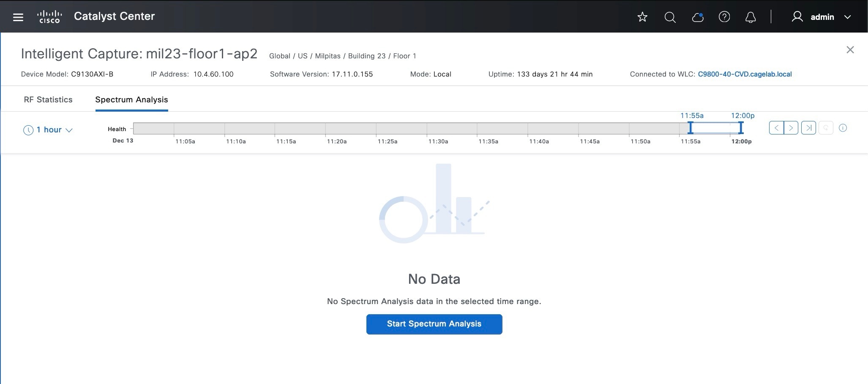868x384 pixels.
Task: Click the uptime 133 days 21 hr 44 min text
Action: [555, 74]
